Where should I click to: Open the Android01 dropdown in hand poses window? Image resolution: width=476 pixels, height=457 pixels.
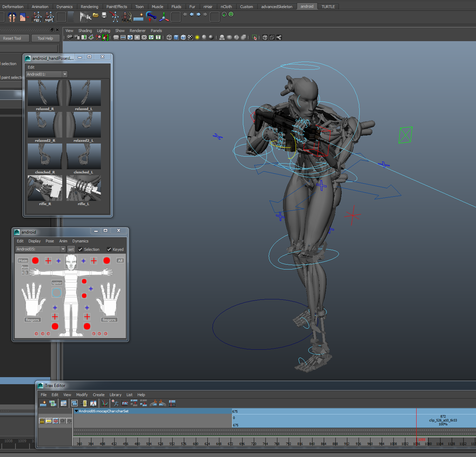click(x=46, y=74)
